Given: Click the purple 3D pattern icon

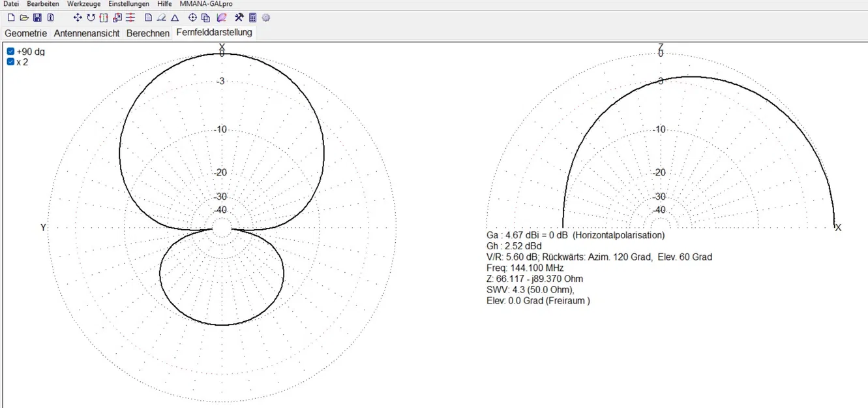Looking at the screenshot, I should 222,18.
